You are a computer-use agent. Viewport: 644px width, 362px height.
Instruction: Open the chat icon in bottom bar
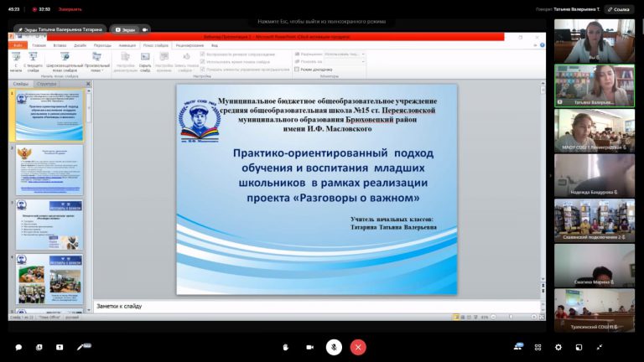(18, 346)
